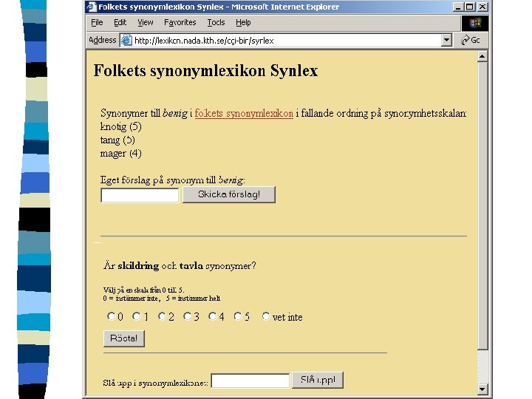The image size is (532, 399).
Task: Select radio button 2
Action: 162,316
